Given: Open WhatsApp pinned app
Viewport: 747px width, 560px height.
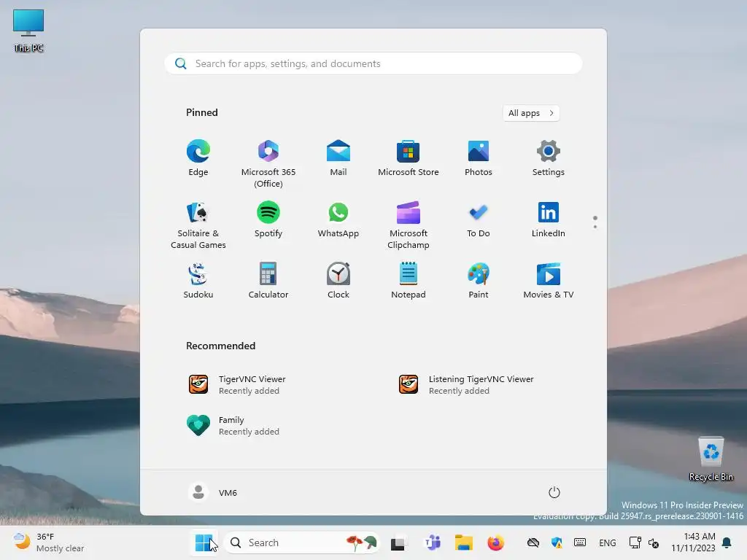Looking at the screenshot, I should pos(338,219).
